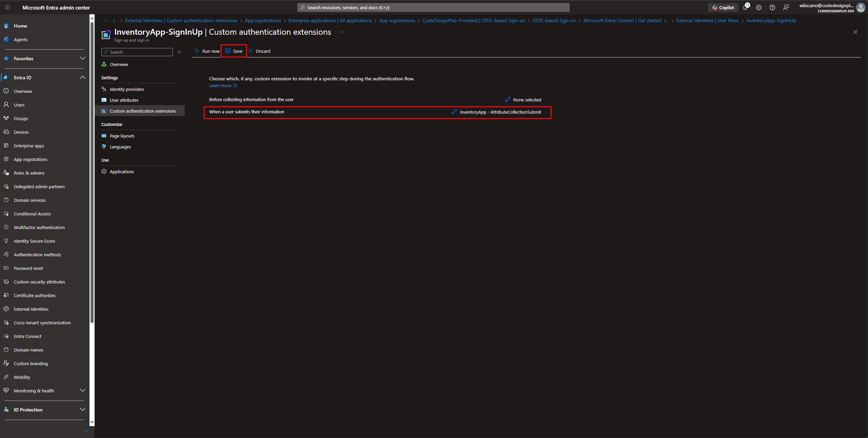
Task: Close the user flow blade
Action: tap(855, 32)
